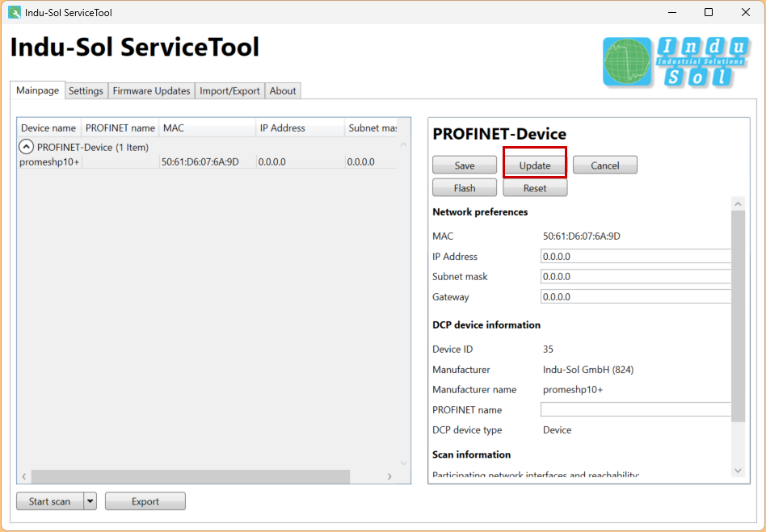766x532 pixels.
Task: Click the Flash button
Action: pos(465,188)
